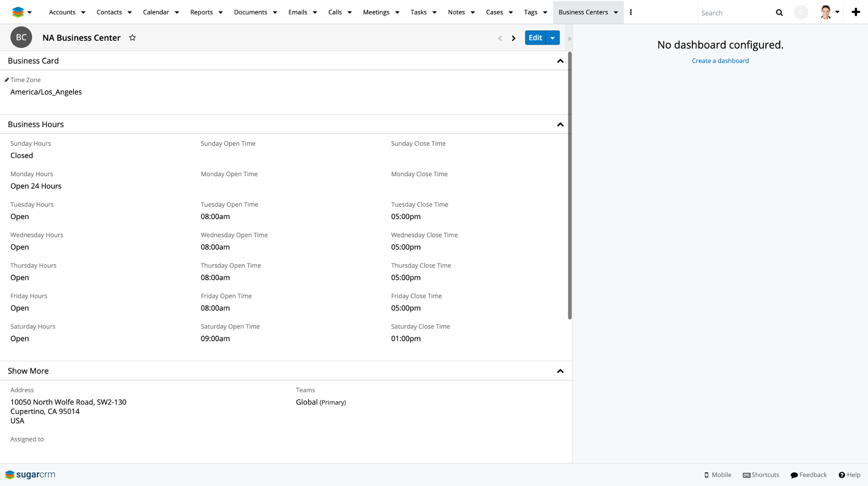Open the notifications counter icon

click(801, 13)
